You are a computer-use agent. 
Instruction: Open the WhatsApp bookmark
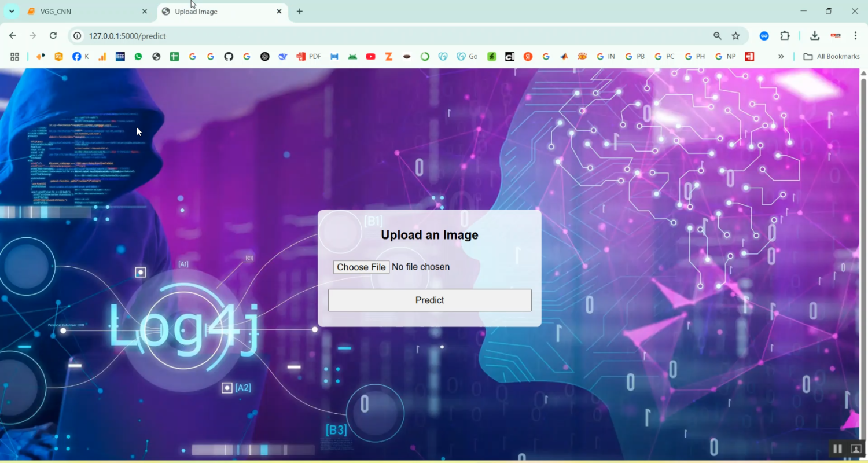click(138, 57)
